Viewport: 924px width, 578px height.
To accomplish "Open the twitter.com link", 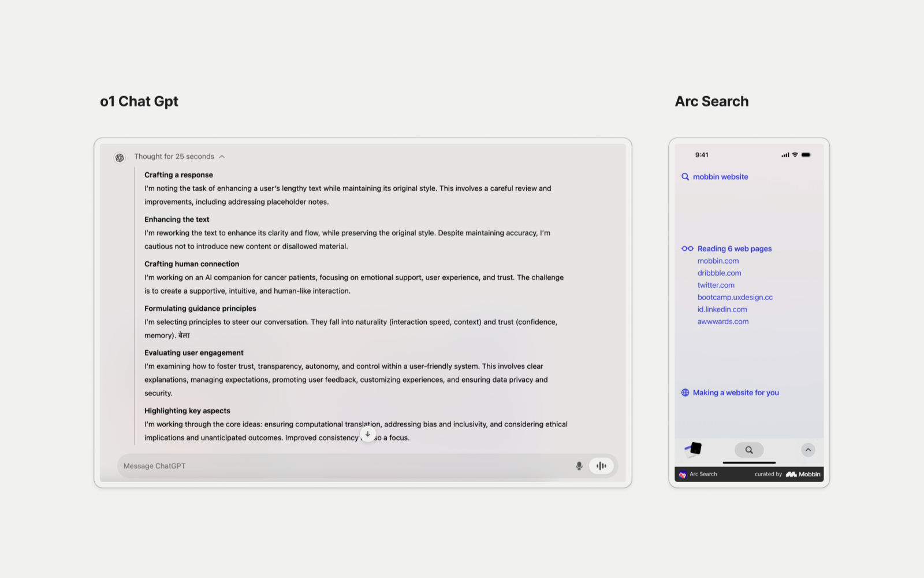I will [x=716, y=285].
